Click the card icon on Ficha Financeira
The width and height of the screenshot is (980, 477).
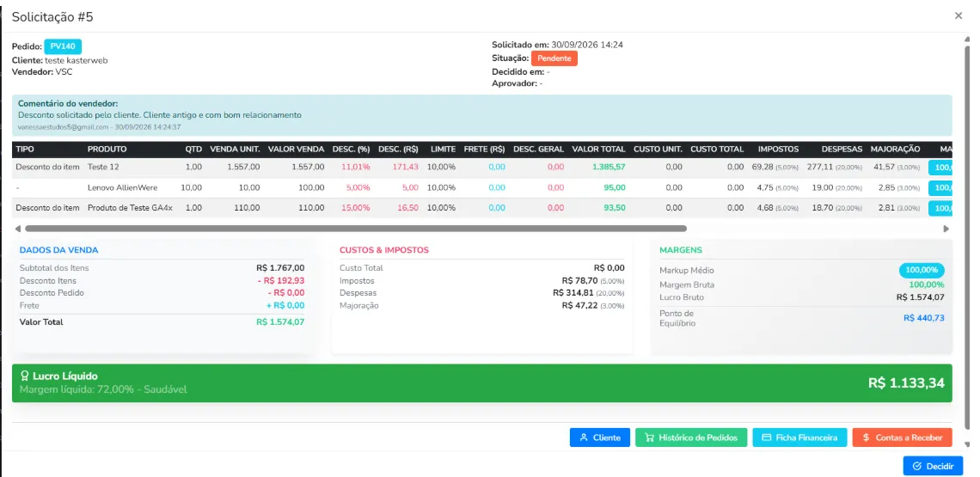tap(766, 437)
